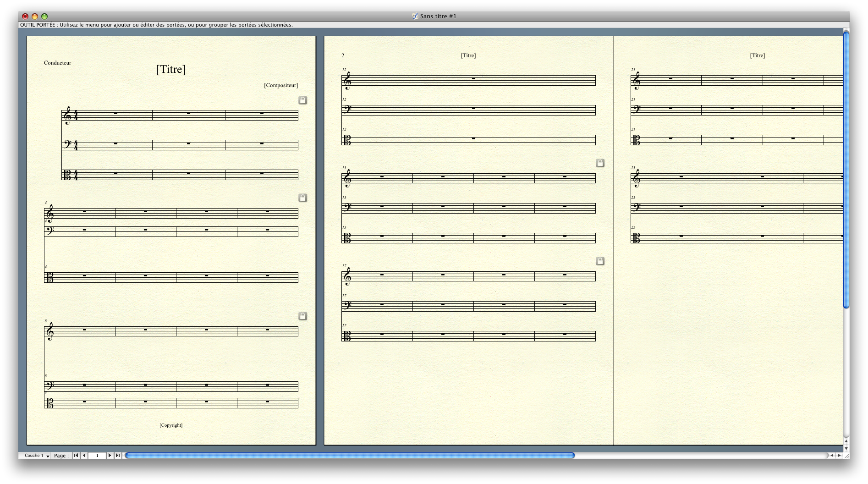Jump to the last page
The image size is (868, 484).
pyautogui.click(x=118, y=455)
